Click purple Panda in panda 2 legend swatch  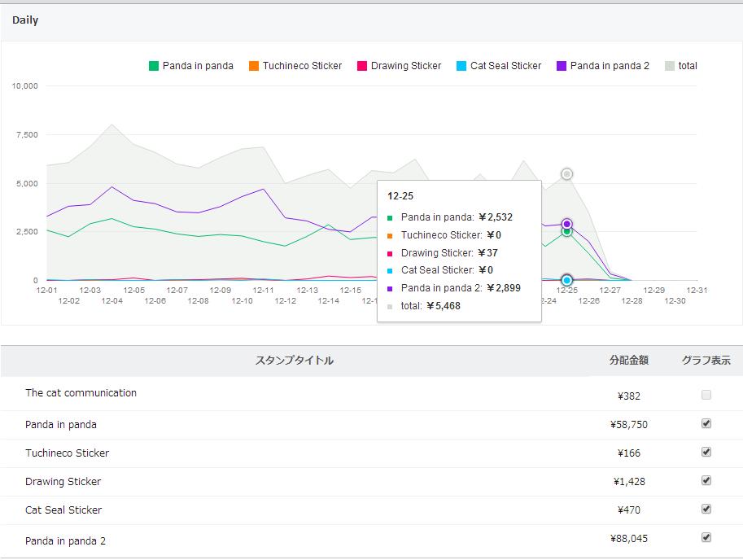(x=562, y=66)
